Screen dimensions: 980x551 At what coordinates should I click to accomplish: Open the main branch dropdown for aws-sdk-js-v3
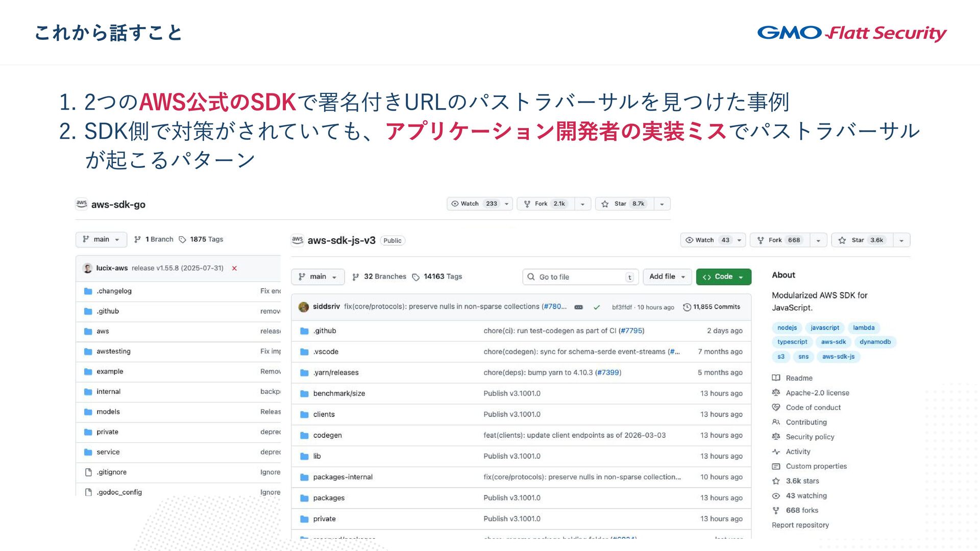click(317, 277)
